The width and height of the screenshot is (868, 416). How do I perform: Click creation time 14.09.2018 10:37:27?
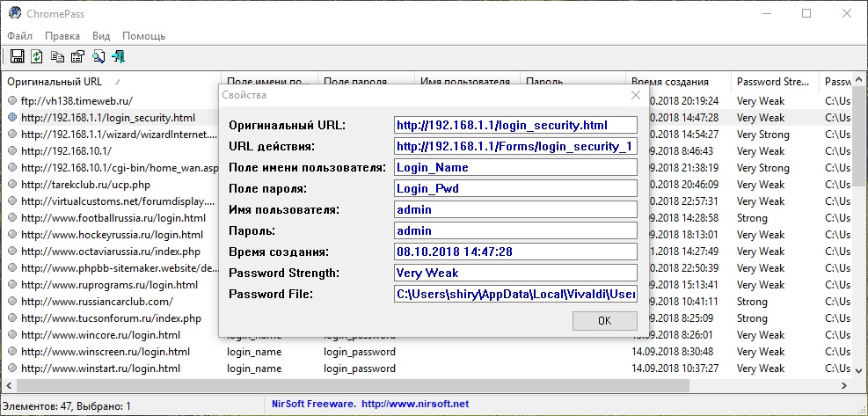(675, 368)
